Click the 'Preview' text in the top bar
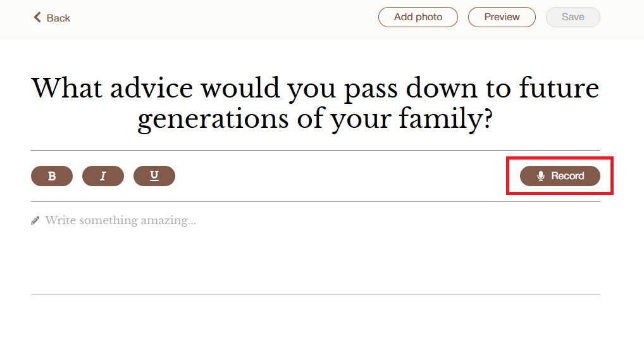The width and height of the screenshot is (644, 340). click(502, 17)
